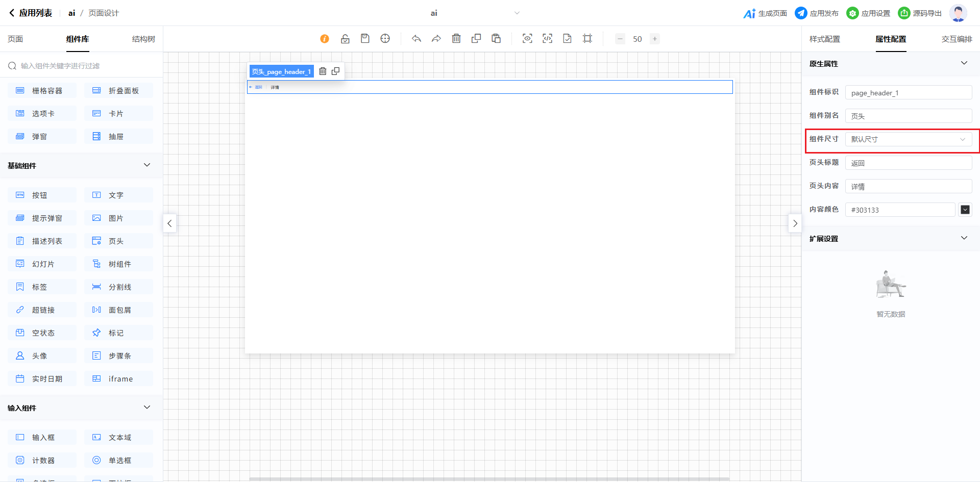This screenshot has width=980, height=482.
Task: Click the paste clipboard toolbar icon
Action: [496, 39]
